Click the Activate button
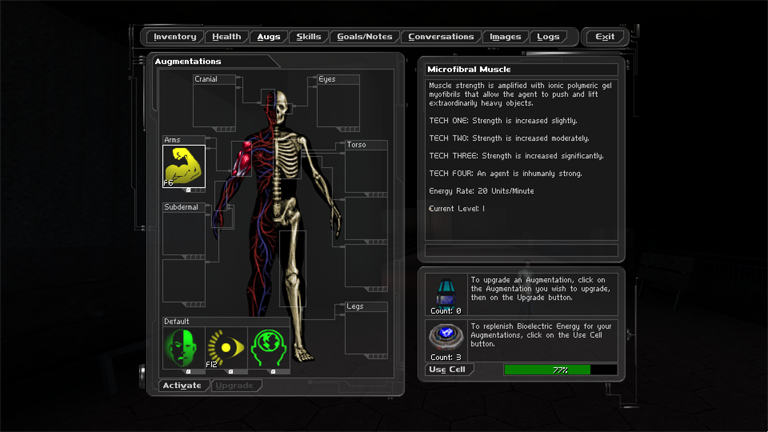Viewport: 768px width, 432px height. 183,385
